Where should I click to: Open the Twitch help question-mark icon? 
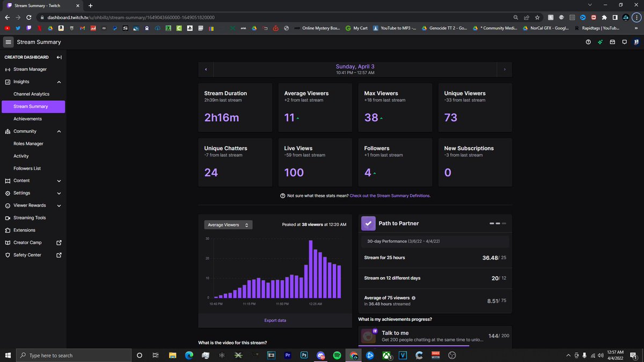point(588,42)
